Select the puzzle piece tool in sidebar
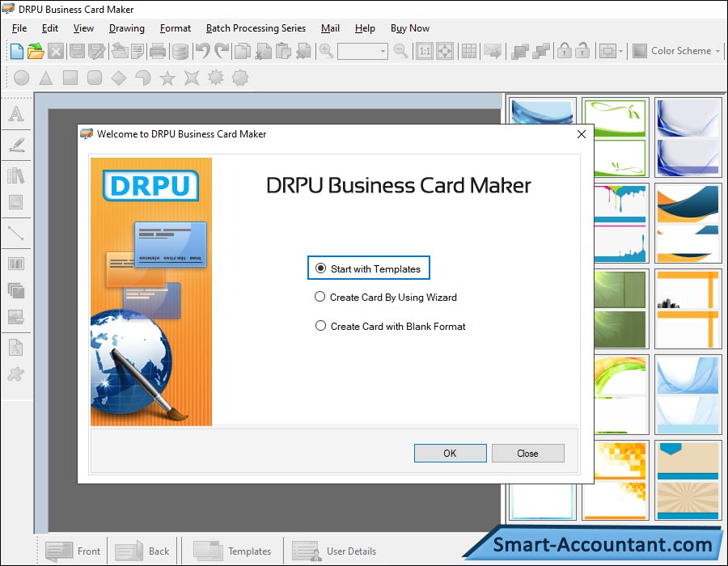 tap(16, 374)
